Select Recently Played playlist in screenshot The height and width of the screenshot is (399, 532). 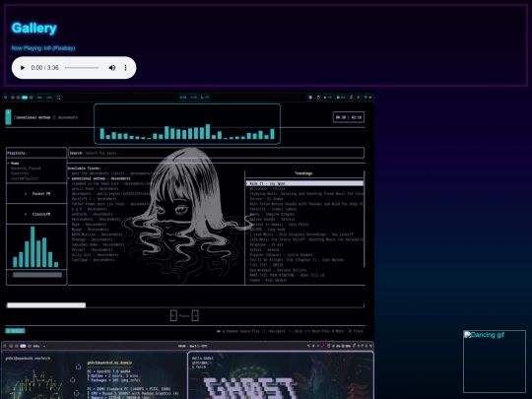click(26, 168)
